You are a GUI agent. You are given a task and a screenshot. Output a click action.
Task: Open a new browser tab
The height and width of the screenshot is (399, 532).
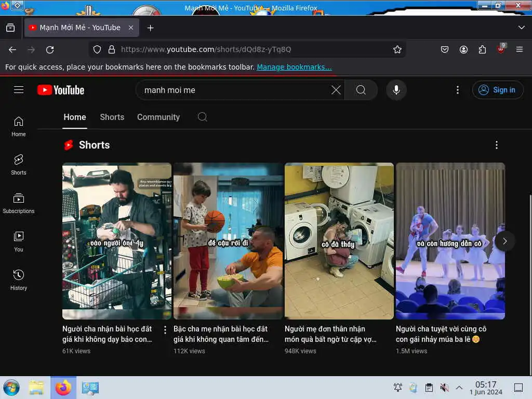pos(150,28)
